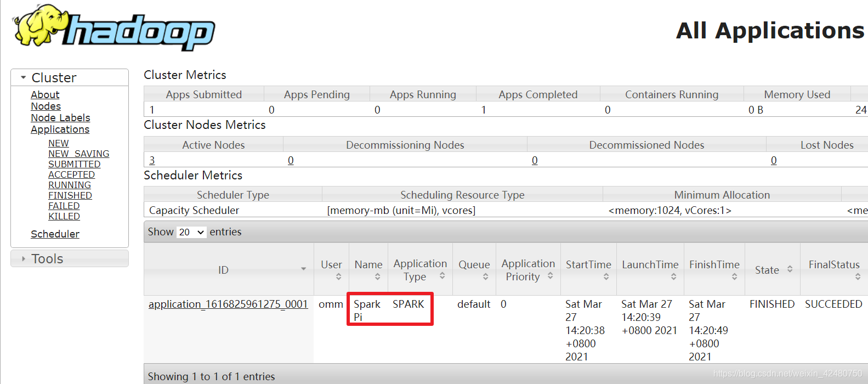Filter applications by FAILED state
The height and width of the screenshot is (384, 868).
pos(64,206)
